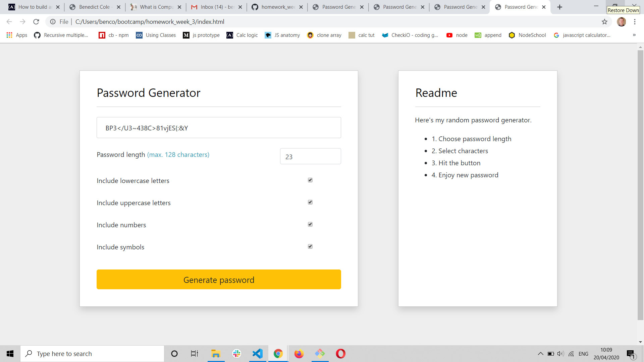Toggle the Include numbers checkbox
Image resolution: width=644 pixels, height=362 pixels.
[x=310, y=225]
